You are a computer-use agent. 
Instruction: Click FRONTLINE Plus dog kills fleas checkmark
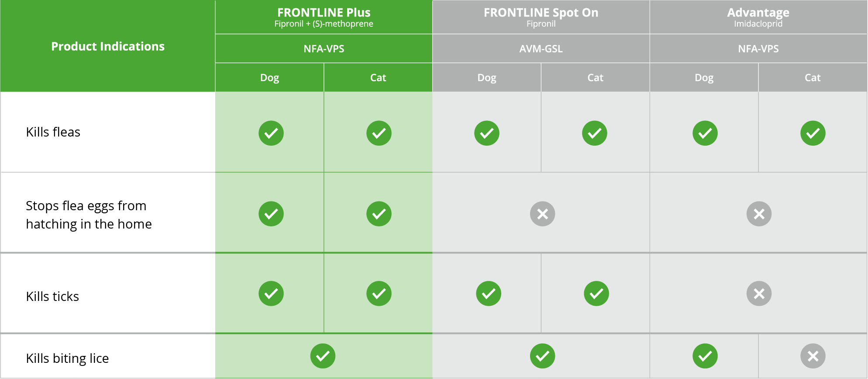(x=271, y=133)
